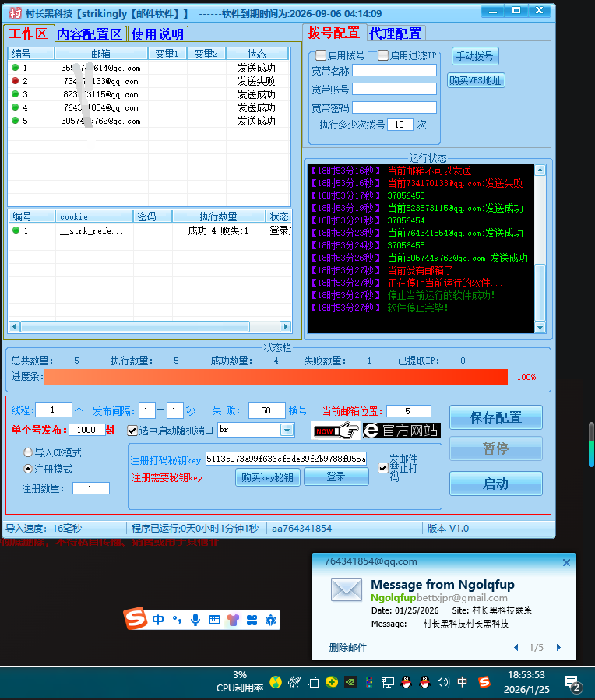Click the Sogou S logo on input toolbar
This screenshot has height=700, width=595.
click(136, 618)
